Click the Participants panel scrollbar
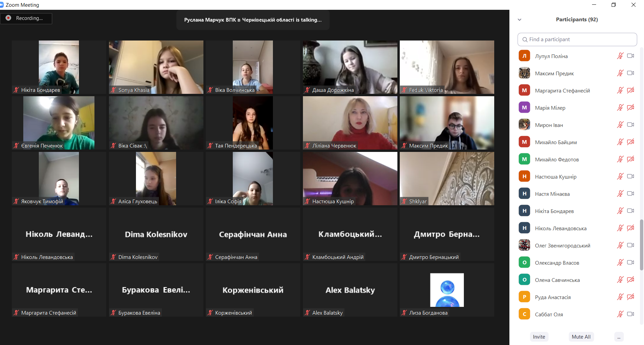The width and height of the screenshot is (644, 345). [641, 245]
